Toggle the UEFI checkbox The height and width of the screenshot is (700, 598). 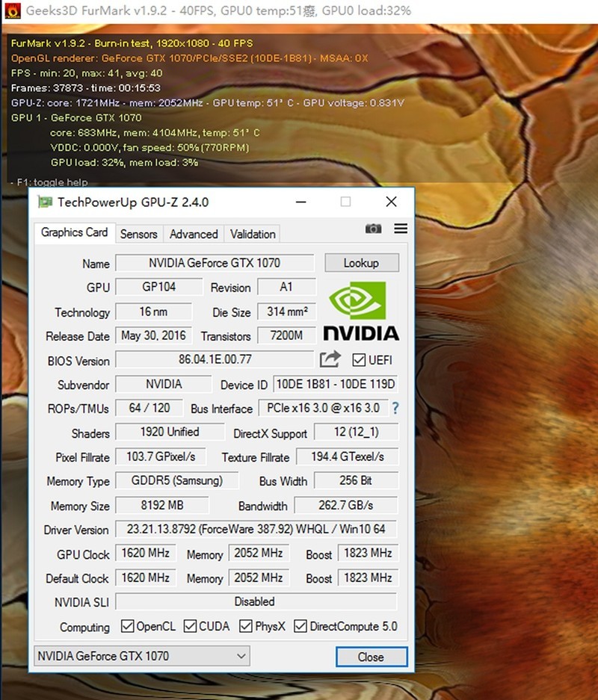[x=359, y=360]
